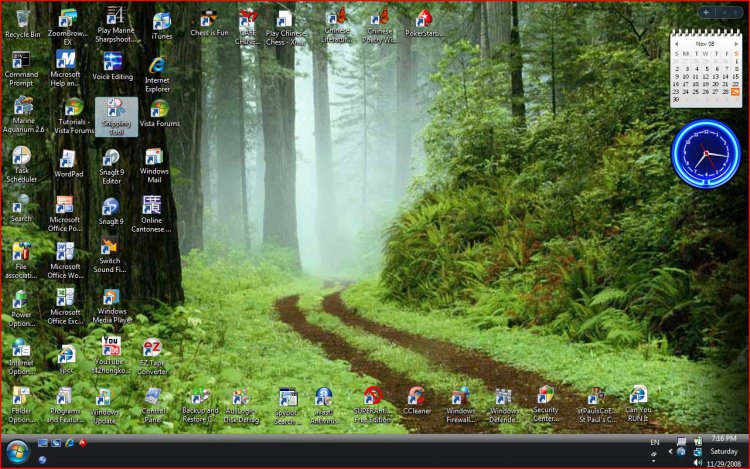
Task: Open Folder Options shortcut
Action: tap(21, 405)
